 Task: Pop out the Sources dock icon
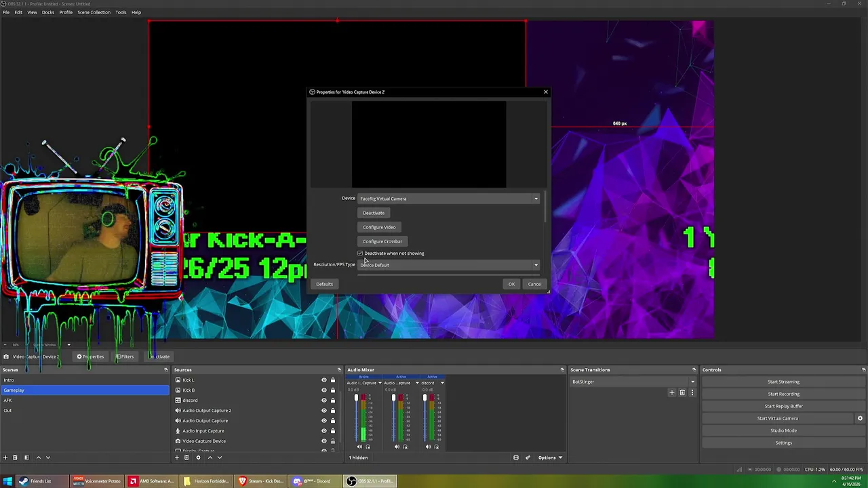point(339,370)
